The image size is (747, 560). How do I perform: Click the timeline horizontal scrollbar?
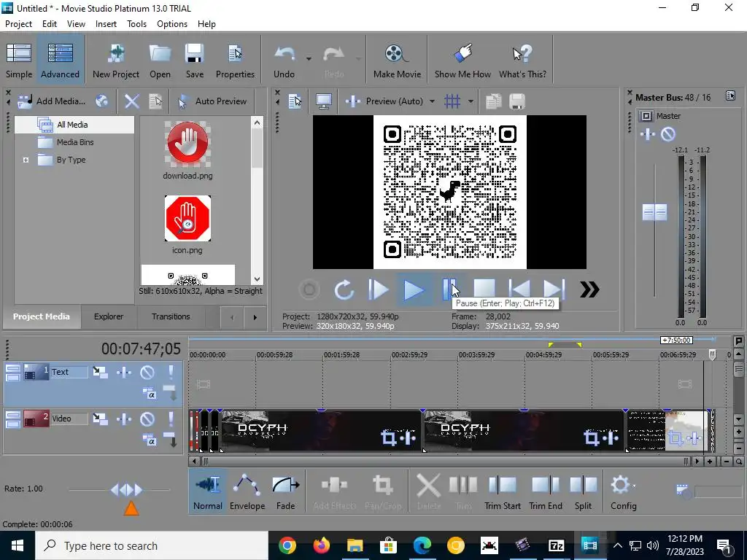(446, 462)
